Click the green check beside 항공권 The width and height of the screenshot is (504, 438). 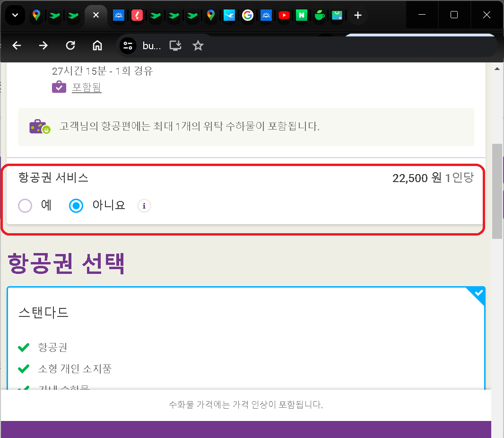click(24, 347)
